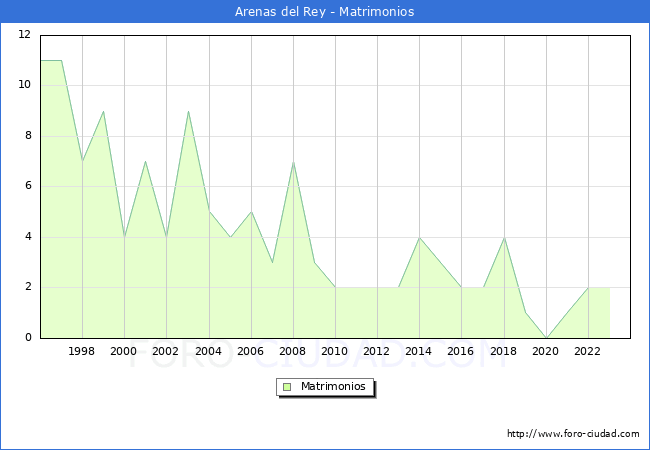Select the 2002 x-axis label
650x450 pixels.
click(166, 352)
